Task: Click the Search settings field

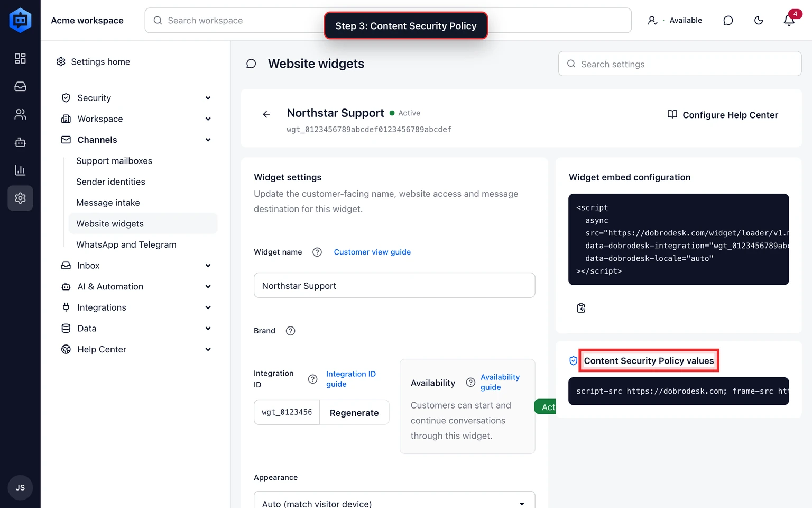Action: coord(680,64)
